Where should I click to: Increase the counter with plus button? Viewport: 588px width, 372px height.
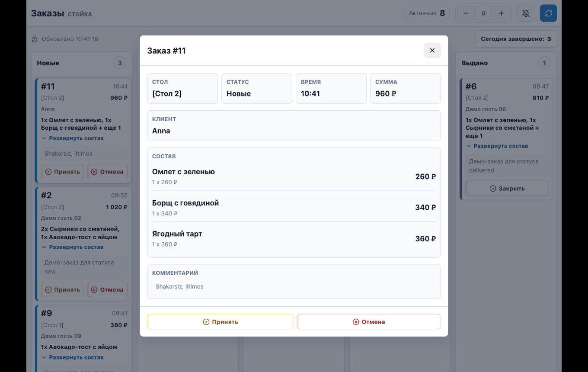(x=501, y=13)
